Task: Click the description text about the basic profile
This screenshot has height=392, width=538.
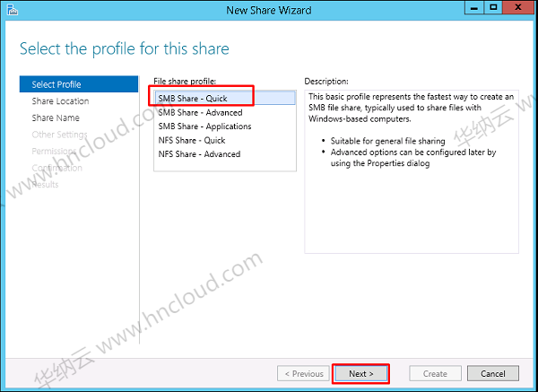Action: tap(411, 108)
